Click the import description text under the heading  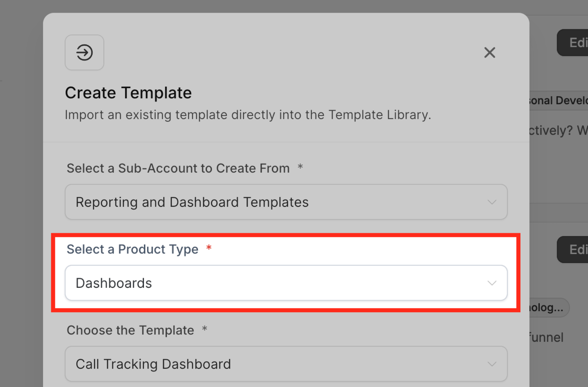pos(248,115)
